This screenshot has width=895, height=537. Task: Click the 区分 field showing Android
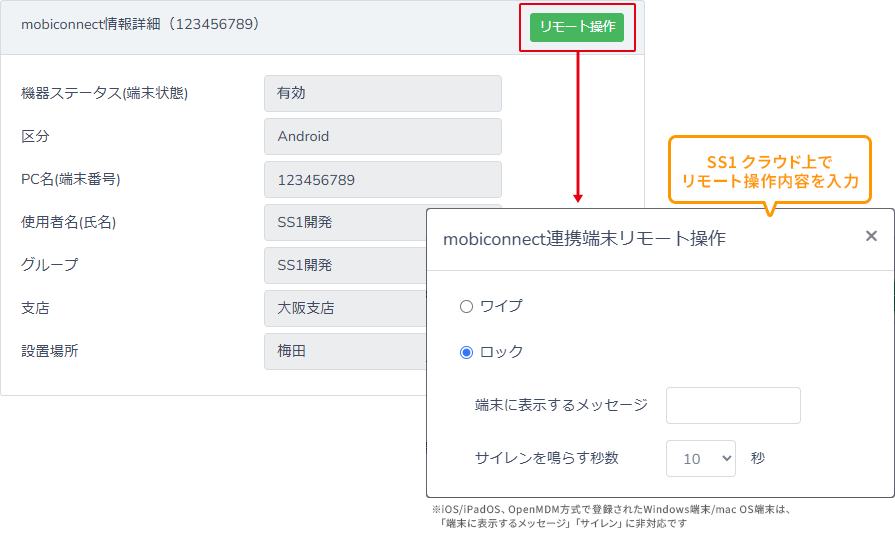(x=382, y=136)
